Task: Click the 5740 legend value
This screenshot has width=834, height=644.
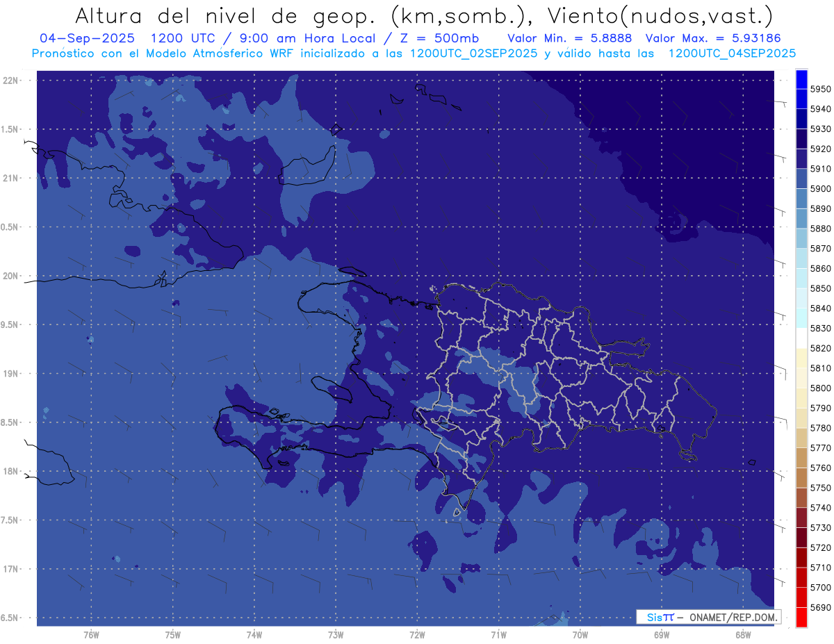Action: pyautogui.click(x=820, y=508)
